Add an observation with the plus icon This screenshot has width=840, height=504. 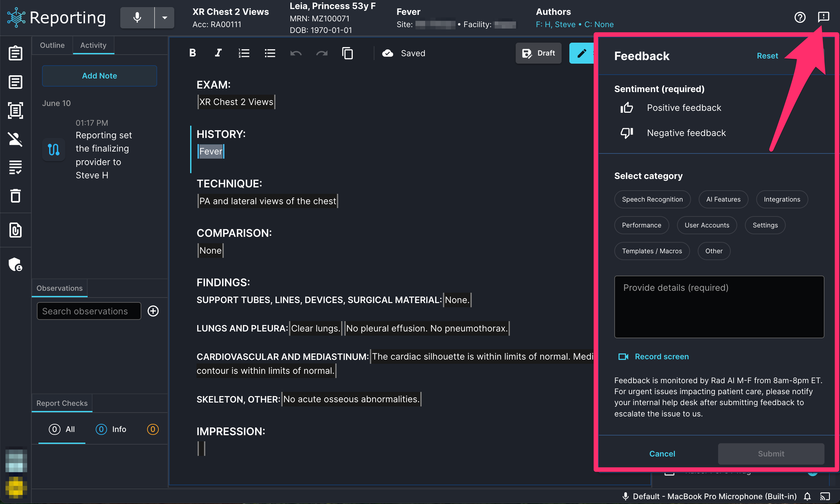pos(153,311)
